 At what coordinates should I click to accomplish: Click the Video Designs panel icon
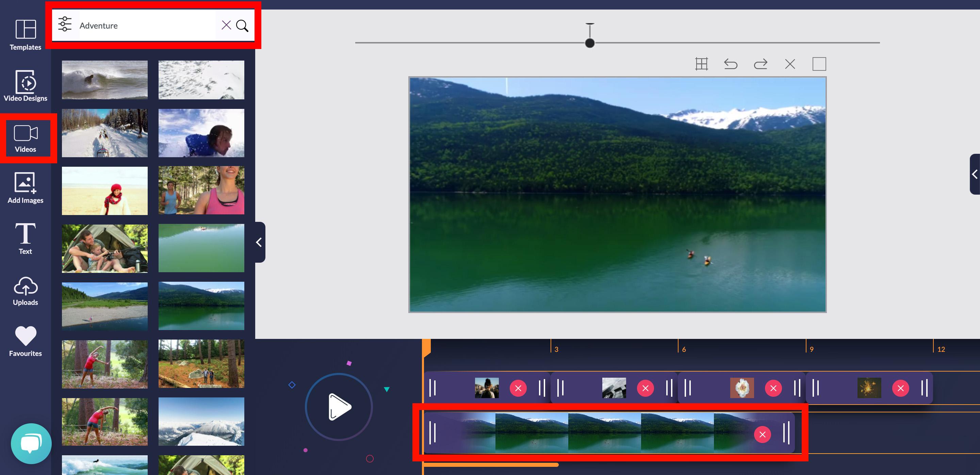click(x=25, y=84)
